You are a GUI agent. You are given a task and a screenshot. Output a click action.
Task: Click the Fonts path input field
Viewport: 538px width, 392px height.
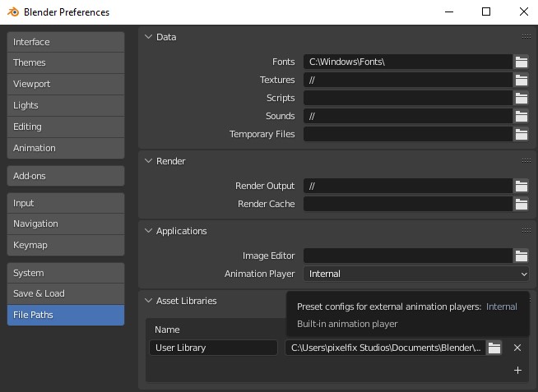pyautogui.click(x=407, y=62)
